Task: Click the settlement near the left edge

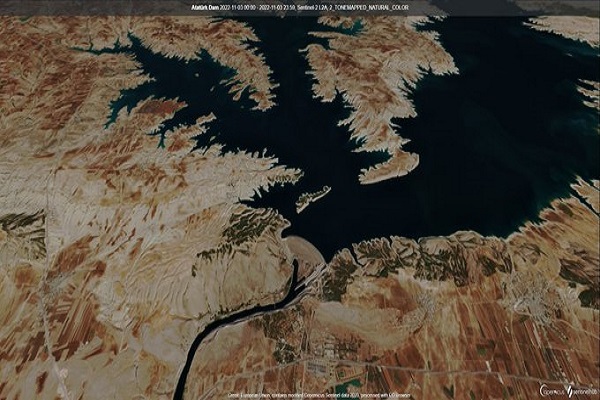Action: coord(52,290)
